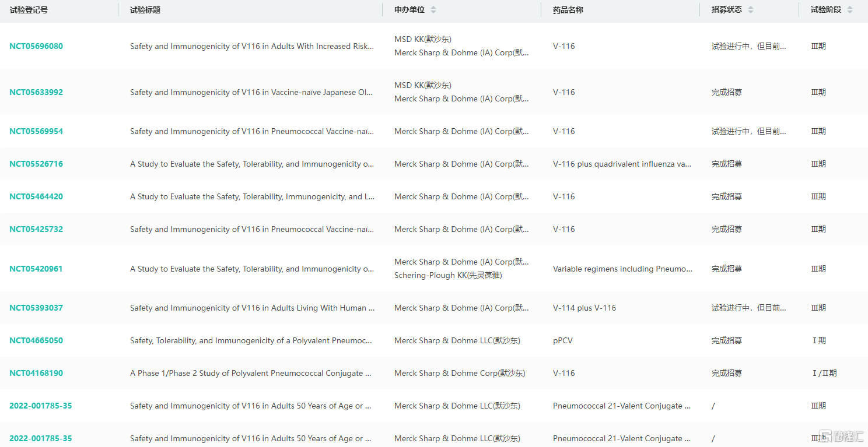Select phase Ⅲ期 in NCT05464420 row

[x=818, y=196]
